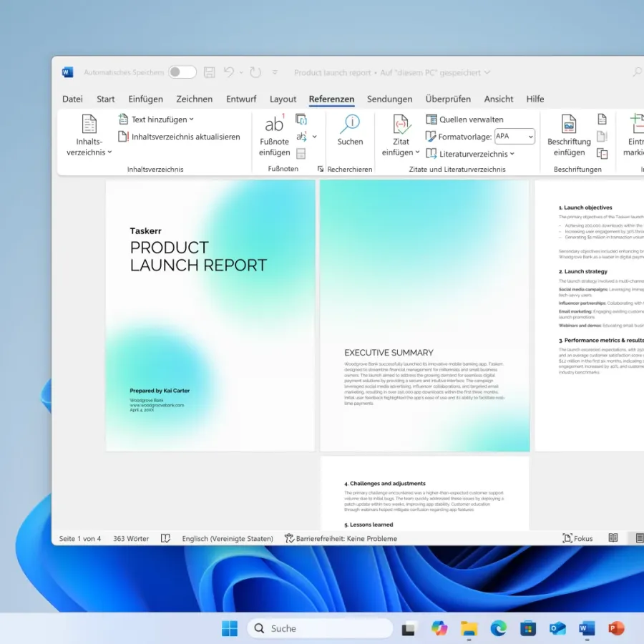
Task: Open Microsoft Store from the taskbar
Action: coord(528,628)
